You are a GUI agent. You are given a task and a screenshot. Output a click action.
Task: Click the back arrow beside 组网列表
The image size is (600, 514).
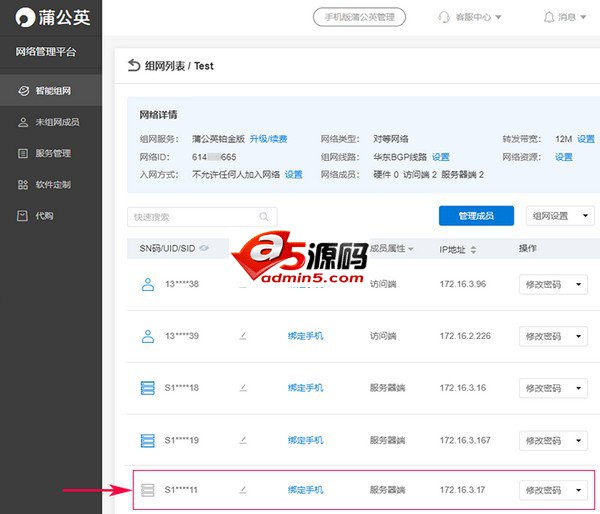click(134, 65)
